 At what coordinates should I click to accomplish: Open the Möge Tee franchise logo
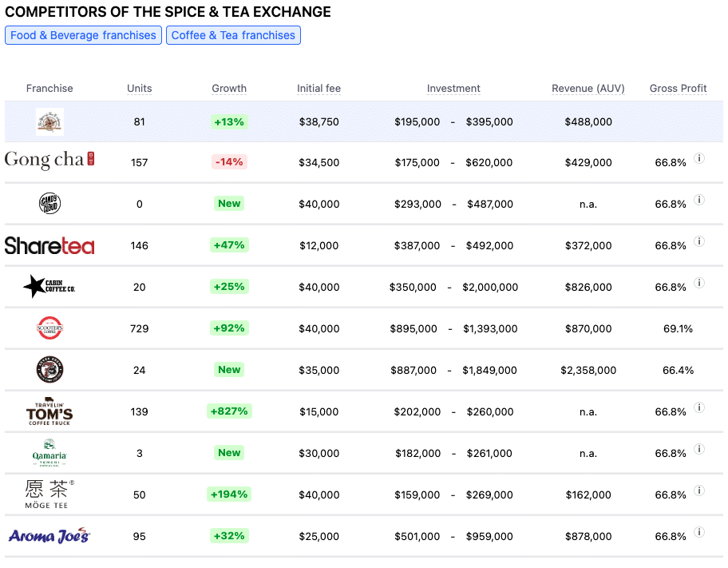(49, 494)
